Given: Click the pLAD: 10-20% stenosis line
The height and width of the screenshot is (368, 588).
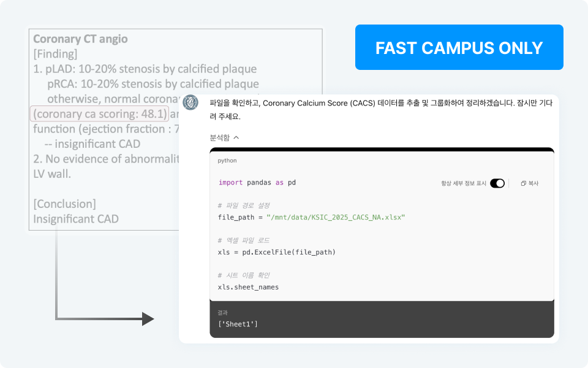Looking at the screenshot, I should 145,69.
